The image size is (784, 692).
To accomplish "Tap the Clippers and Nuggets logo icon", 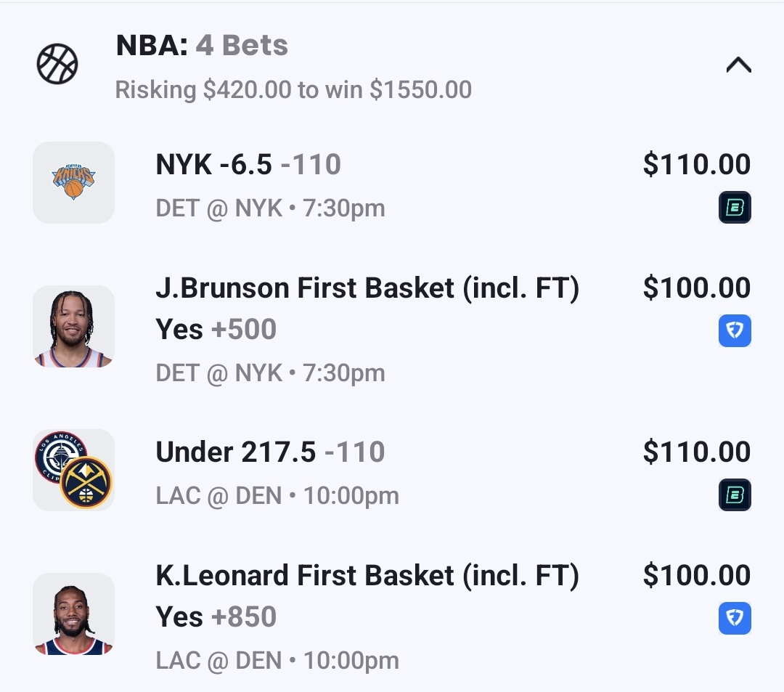I will pyautogui.click(x=73, y=470).
